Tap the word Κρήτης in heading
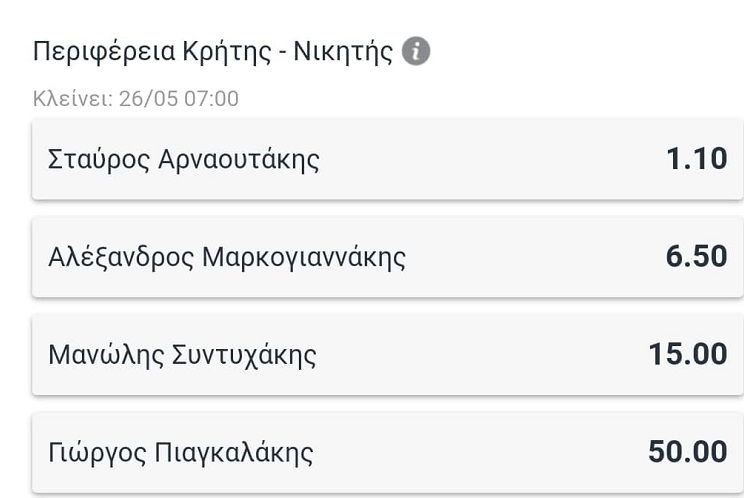 227,51
